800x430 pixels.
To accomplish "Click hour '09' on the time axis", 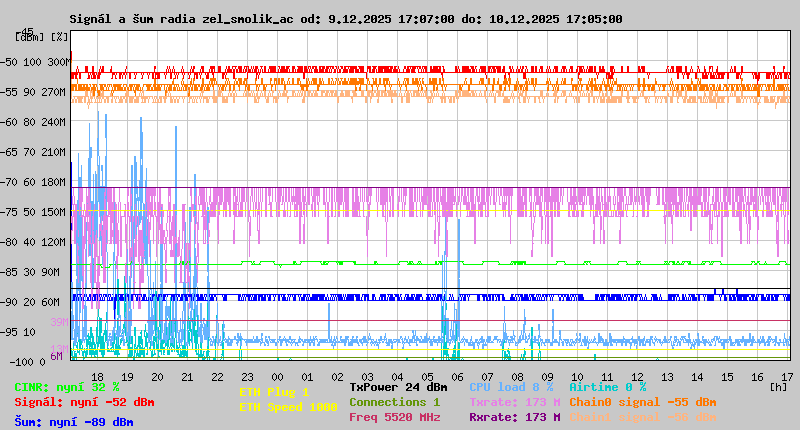I will click(x=547, y=377).
